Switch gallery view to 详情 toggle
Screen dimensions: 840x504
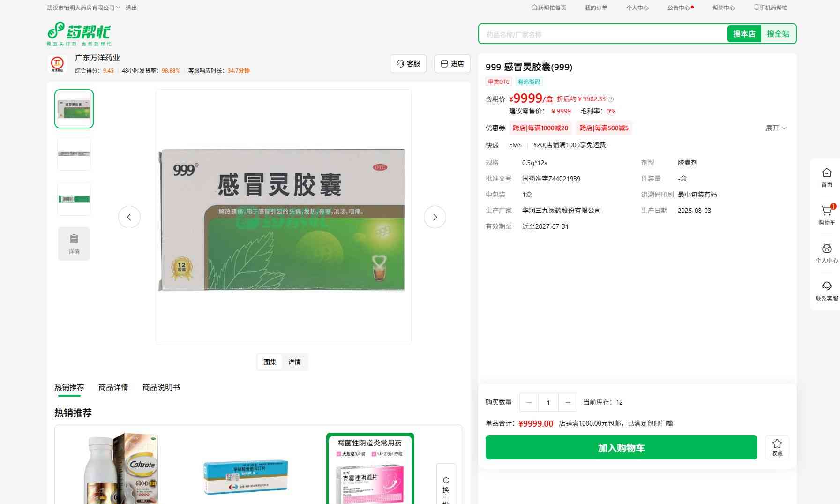(294, 362)
